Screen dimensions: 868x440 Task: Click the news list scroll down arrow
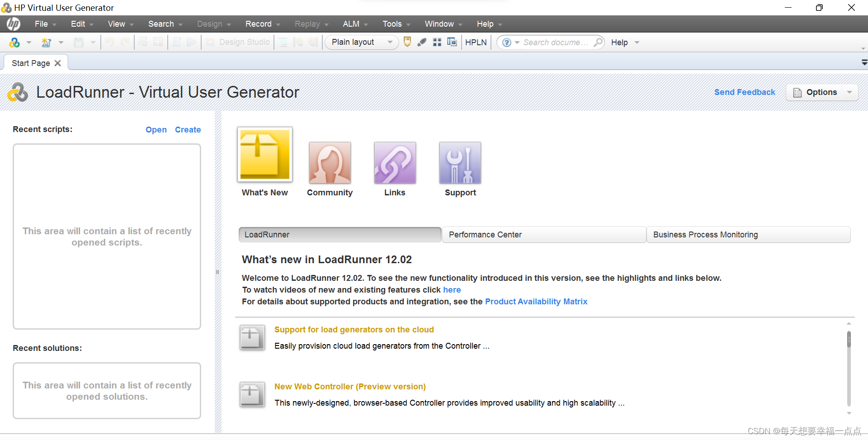[x=849, y=413]
